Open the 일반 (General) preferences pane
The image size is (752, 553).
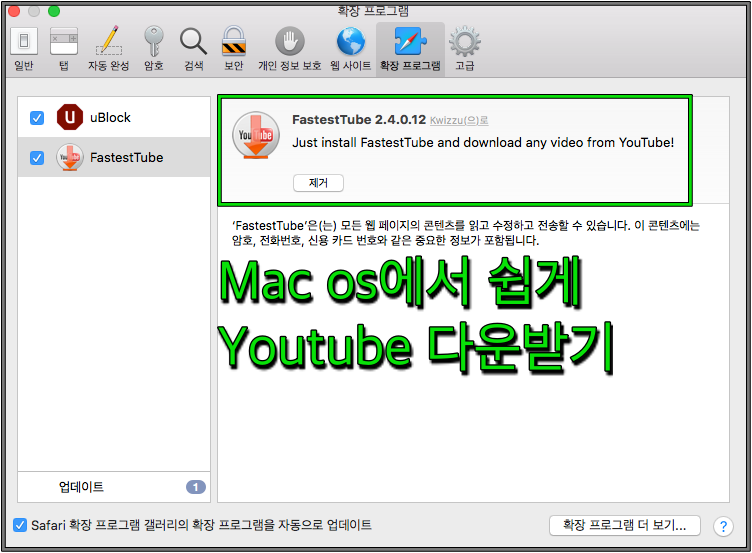(24, 49)
